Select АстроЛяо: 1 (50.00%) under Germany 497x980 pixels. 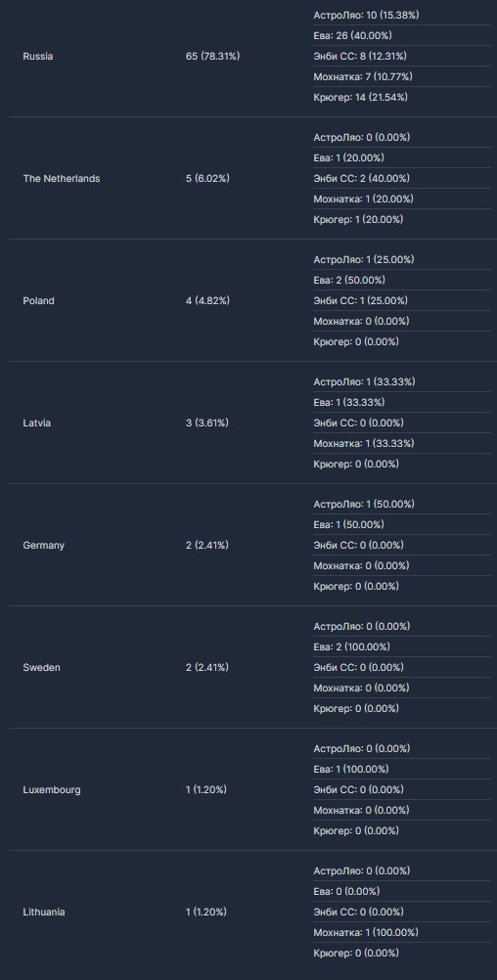364,504
